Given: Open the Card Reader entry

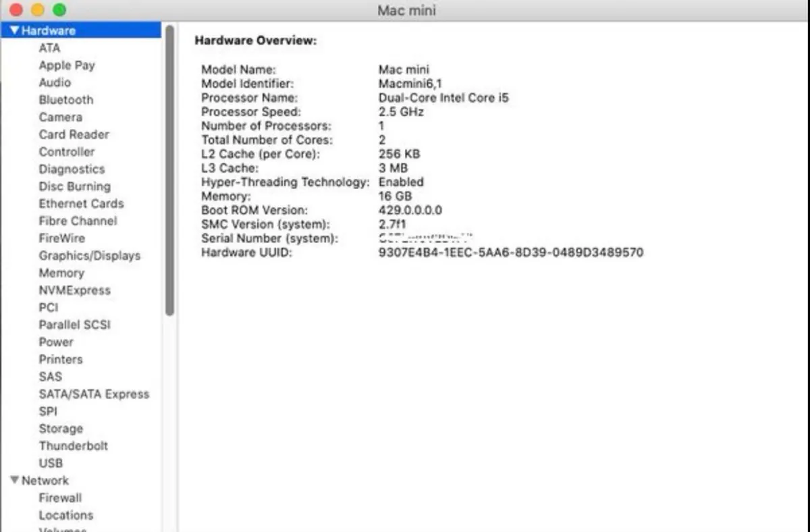Looking at the screenshot, I should point(74,134).
